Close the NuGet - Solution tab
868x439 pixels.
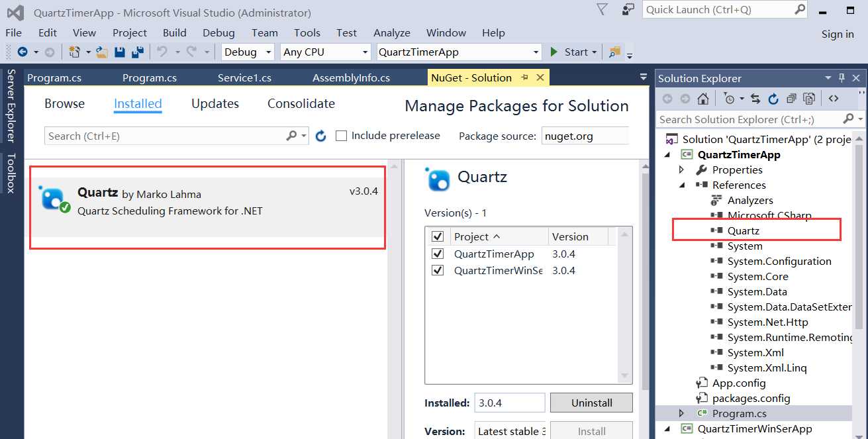click(540, 77)
